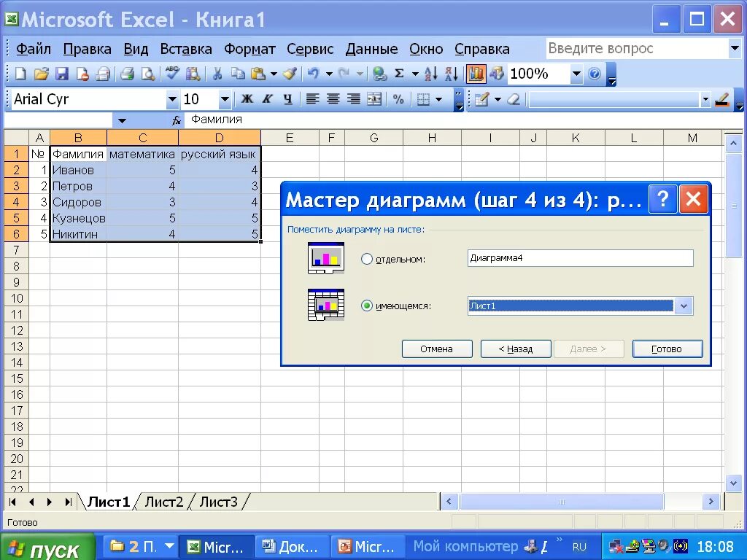This screenshot has width=747, height=560.
Task: Click the vertical scrollbar down arrow
Action: (x=733, y=483)
